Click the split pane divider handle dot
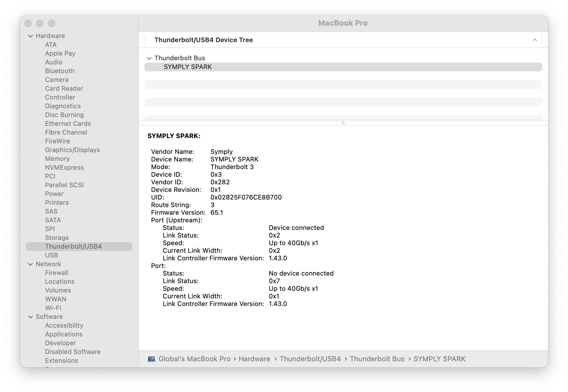568x392 pixels. [343, 123]
